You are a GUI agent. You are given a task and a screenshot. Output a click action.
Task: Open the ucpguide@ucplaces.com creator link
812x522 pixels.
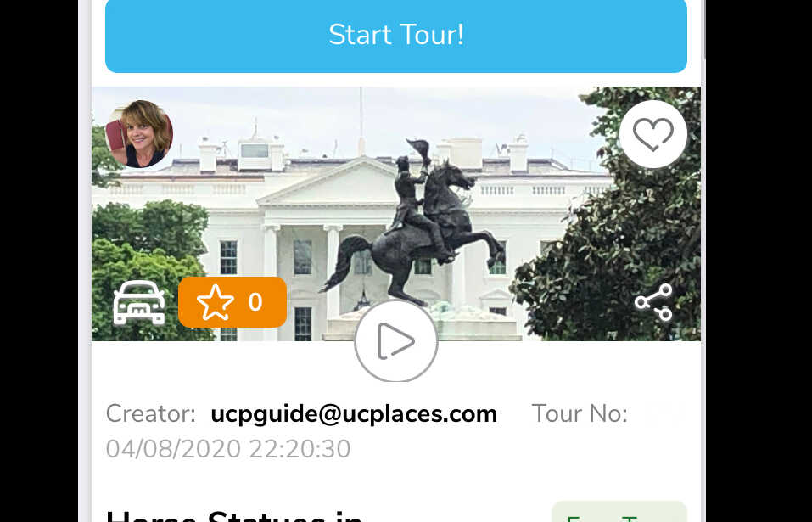354,413
